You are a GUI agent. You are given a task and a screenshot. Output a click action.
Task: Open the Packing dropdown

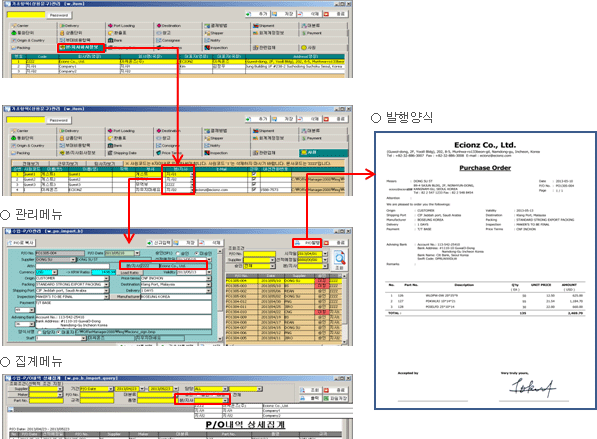click(x=106, y=284)
